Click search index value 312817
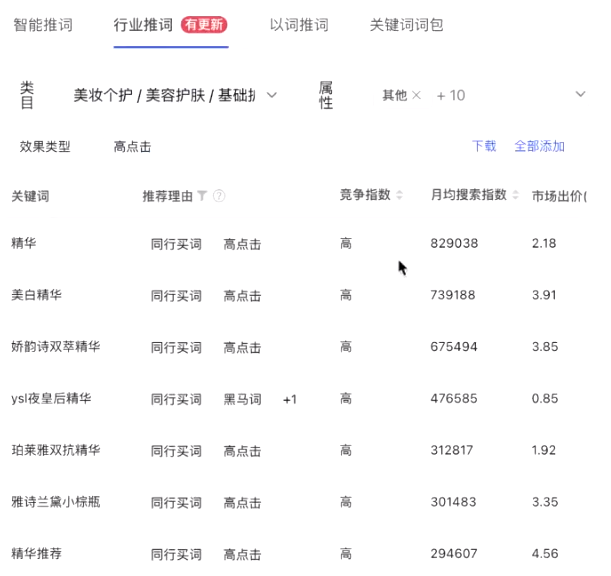611x576 pixels. (452, 450)
